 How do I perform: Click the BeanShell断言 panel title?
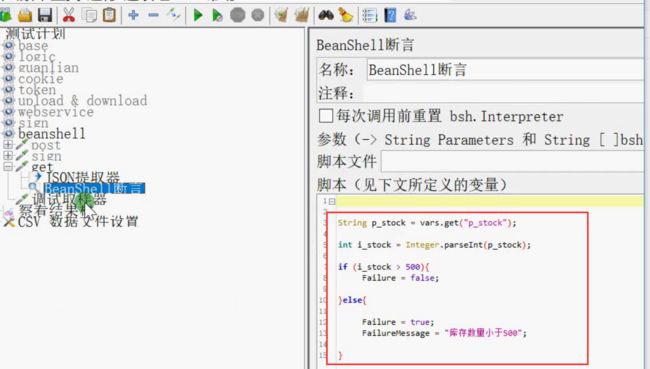(365, 45)
